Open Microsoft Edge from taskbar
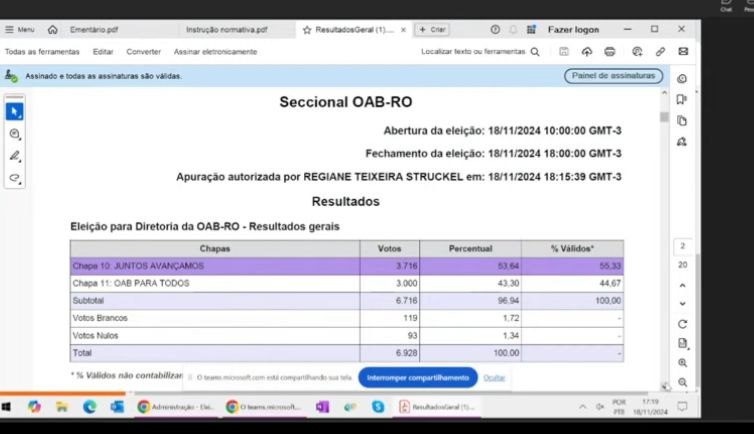754x434 pixels. (89, 407)
